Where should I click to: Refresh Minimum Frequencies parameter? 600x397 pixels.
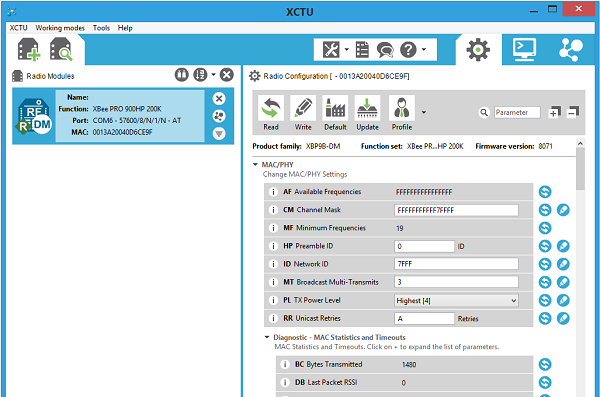click(x=545, y=228)
